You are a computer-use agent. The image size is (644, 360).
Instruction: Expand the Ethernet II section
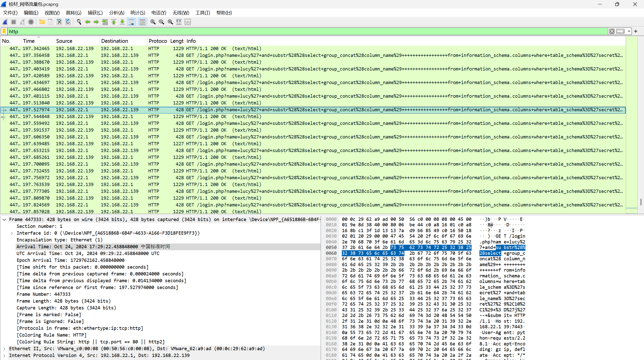pyautogui.click(x=4, y=349)
